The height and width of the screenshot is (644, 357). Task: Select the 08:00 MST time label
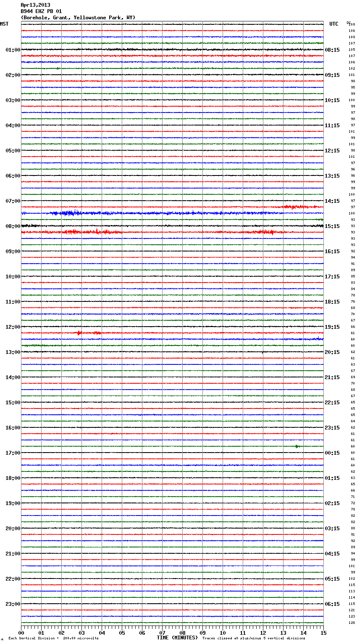tap(13, 226)
